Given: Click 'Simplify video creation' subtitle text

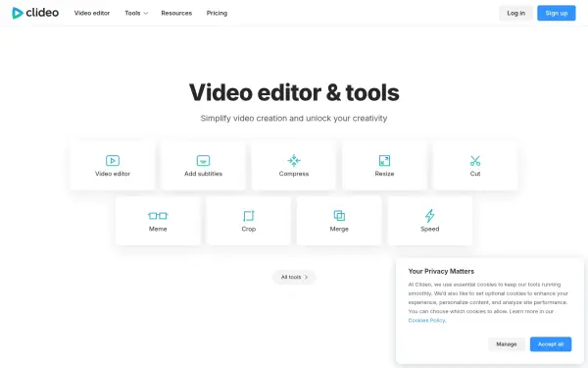Looking at the screenshot, I should click(294, 119).
